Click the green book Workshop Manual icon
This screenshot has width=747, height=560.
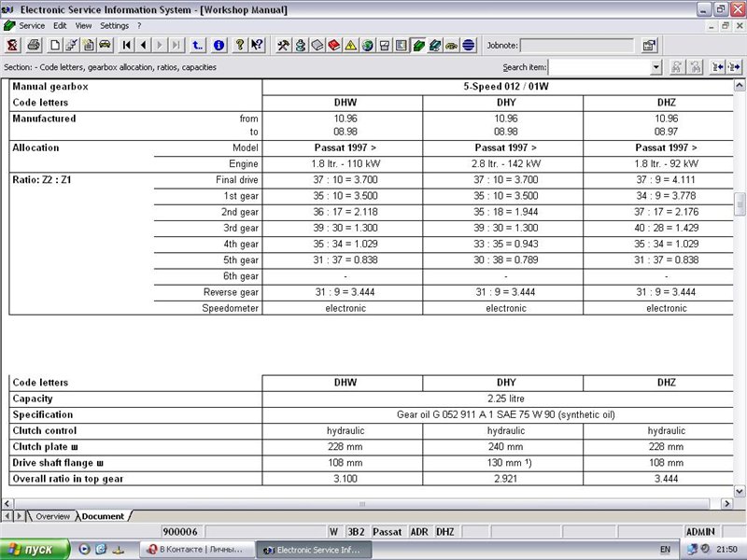pyautogui.click(x=418, y=45)
